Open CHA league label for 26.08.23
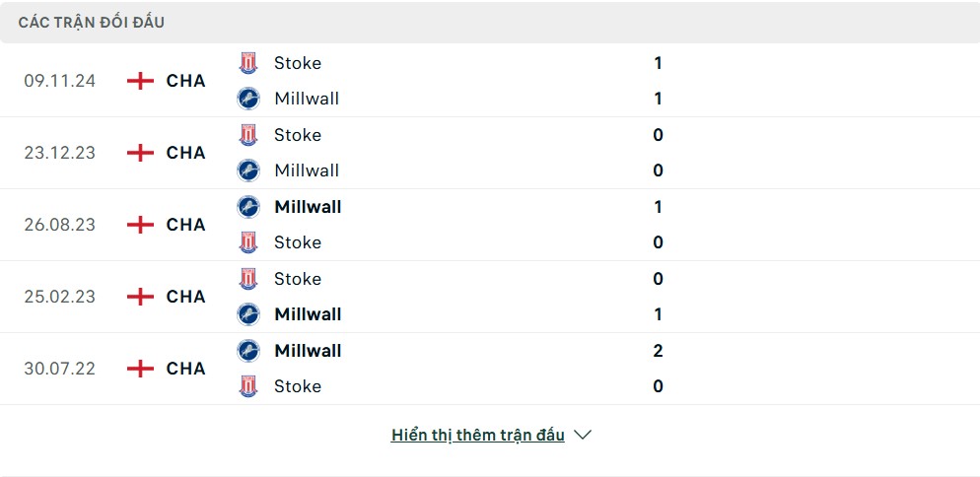The image size is (980, 477). click(x=185, y=225)
